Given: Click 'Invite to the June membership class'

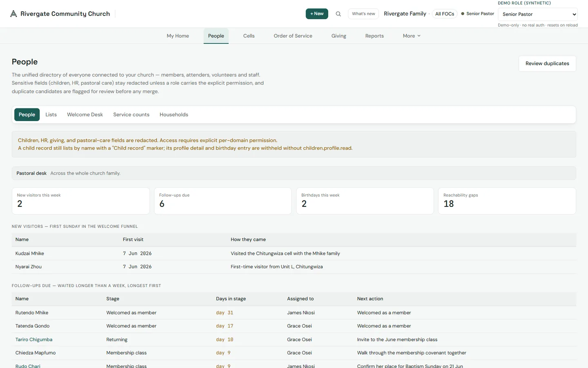Looking at the screenshot, I should pyautogui.click(x=397, y=340).
